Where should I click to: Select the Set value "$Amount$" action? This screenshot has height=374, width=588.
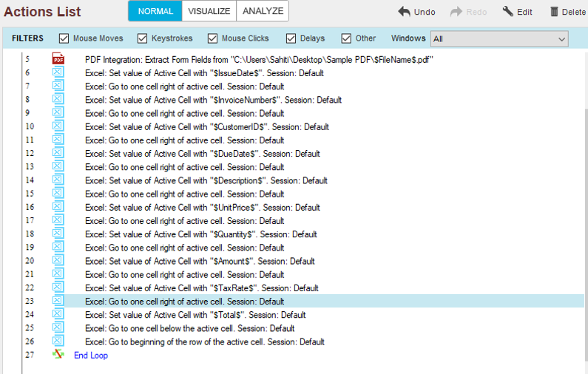tap(200, 261)
